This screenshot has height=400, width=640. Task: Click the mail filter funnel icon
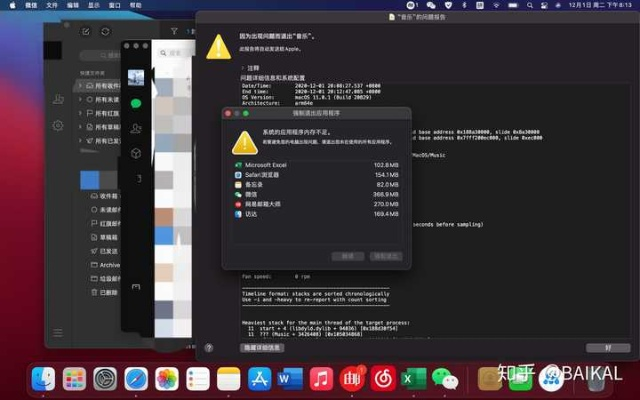pyautogui.click(x=174, y=31)
